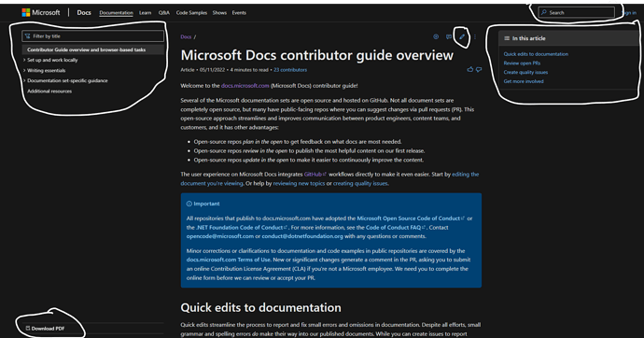Screen dimensions: 644x338
Task: Open the Events nav item
Action: [x=239, y=13]
